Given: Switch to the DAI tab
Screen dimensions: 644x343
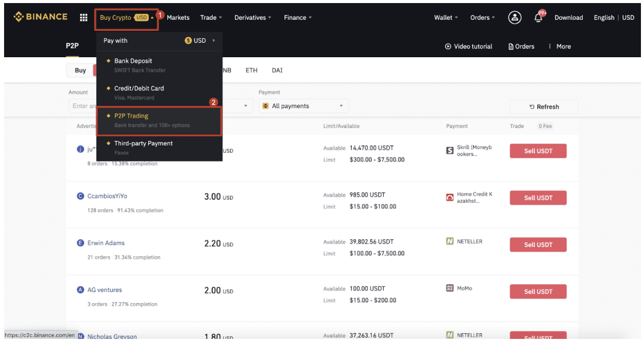Looking at the screenshot, I should pos(277,70).
